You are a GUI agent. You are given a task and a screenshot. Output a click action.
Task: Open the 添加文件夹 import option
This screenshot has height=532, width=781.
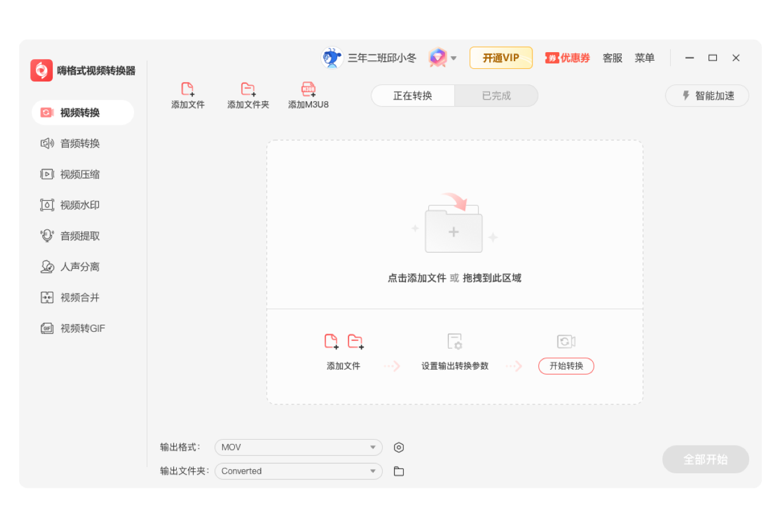point(248,95)
